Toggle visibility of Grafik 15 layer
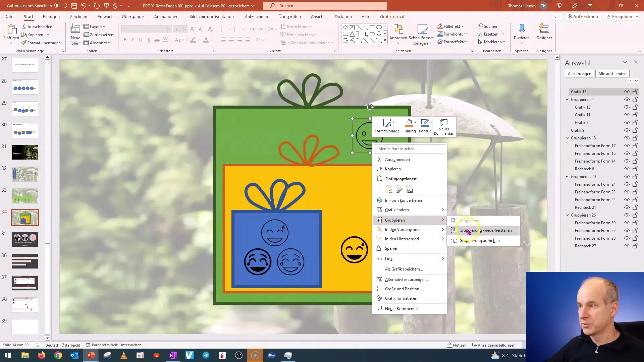Viewport: 644px width, 362px height. [x=627, y=92]
